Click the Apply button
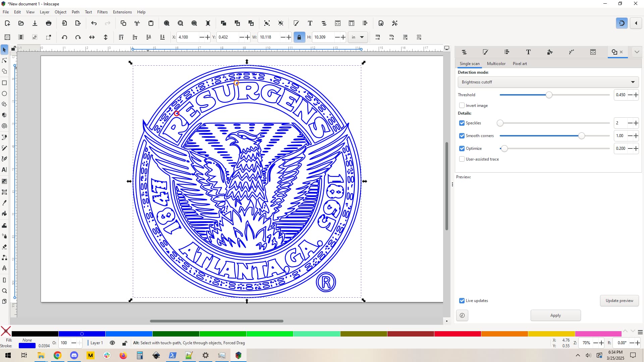The height and width of the screenshot is (362, 644). 555,315
